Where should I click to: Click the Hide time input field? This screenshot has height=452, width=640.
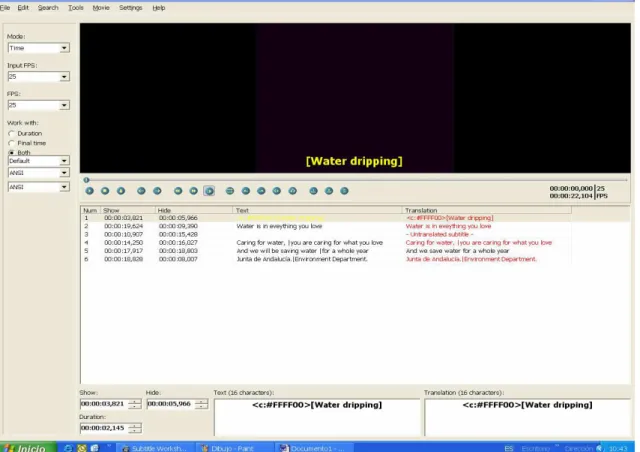click(x=171, y=404)
